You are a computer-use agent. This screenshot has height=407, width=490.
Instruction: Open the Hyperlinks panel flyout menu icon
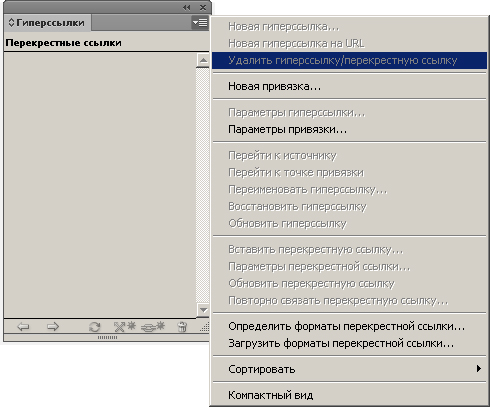pyautogui.click(x=200, y=23)
